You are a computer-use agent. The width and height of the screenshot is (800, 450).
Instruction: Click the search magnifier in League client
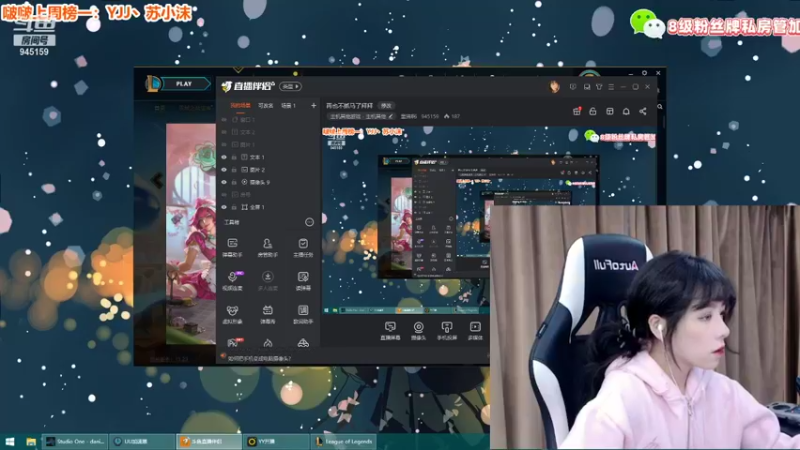[660, 107]
